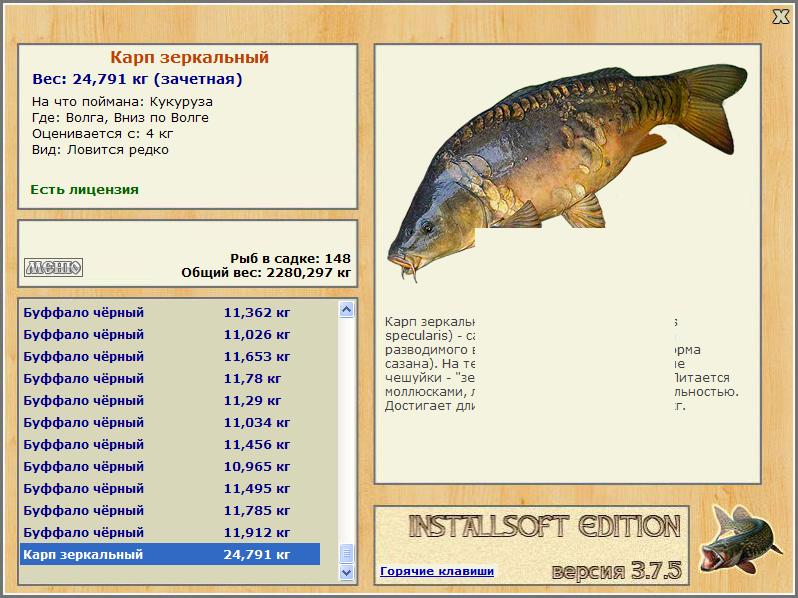This screenshot has height=598, width=798.
Task: Click the fish list scrollbar thumb
Action: pyautogui.click(x=347, y=553)
